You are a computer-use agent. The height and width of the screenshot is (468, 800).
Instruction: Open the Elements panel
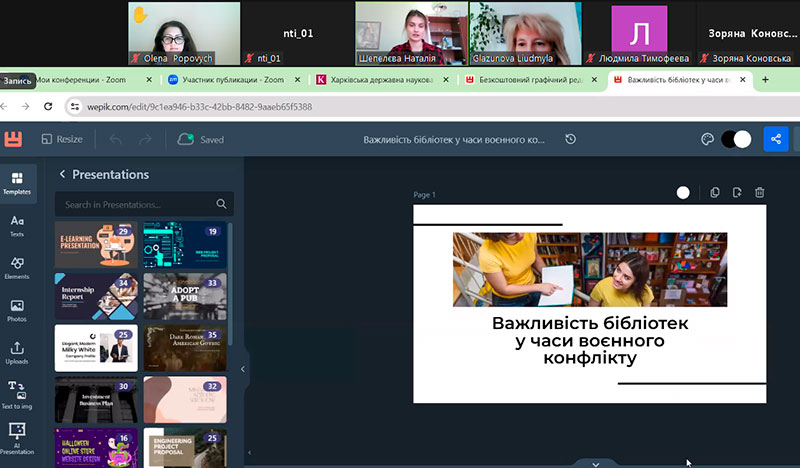click(17, 268)
